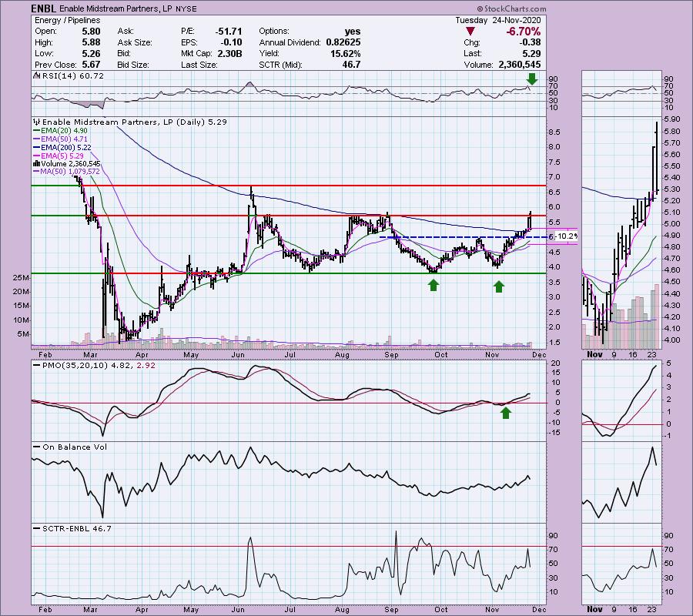The height and width of the screenshot is (616, 693).
Task: Click the Last Size label
Action: 199,65
